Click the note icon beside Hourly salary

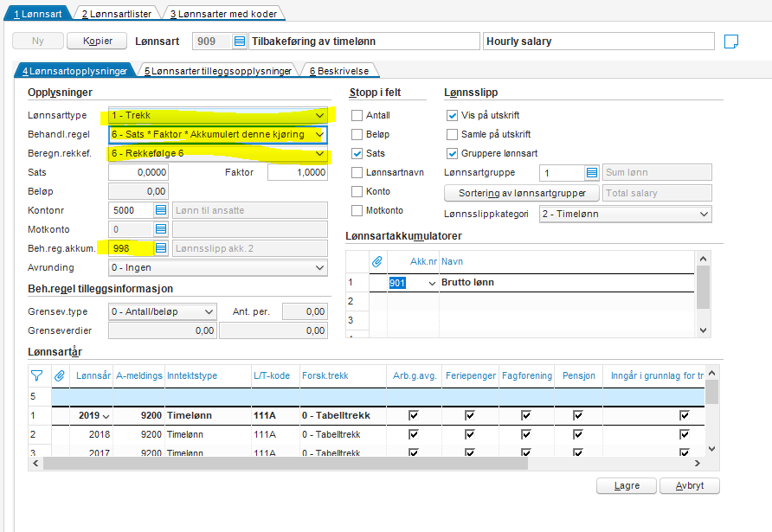(730, 42)
